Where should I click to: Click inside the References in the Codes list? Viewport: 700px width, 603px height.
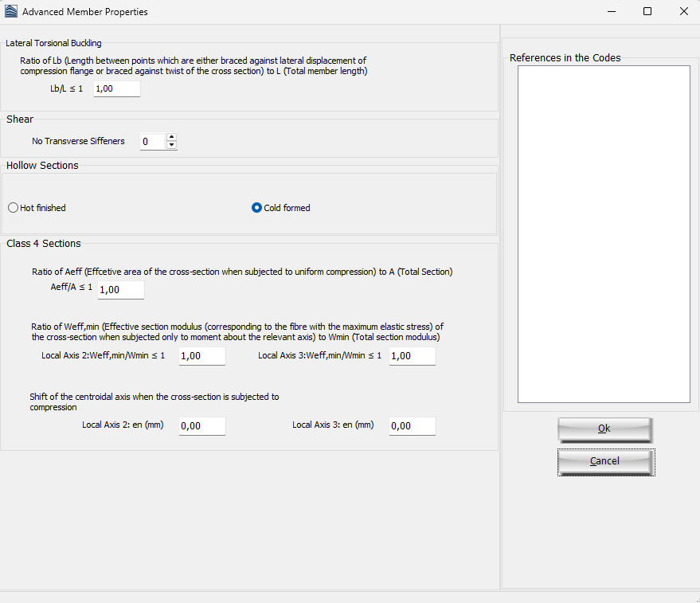(x=604, y=234)
